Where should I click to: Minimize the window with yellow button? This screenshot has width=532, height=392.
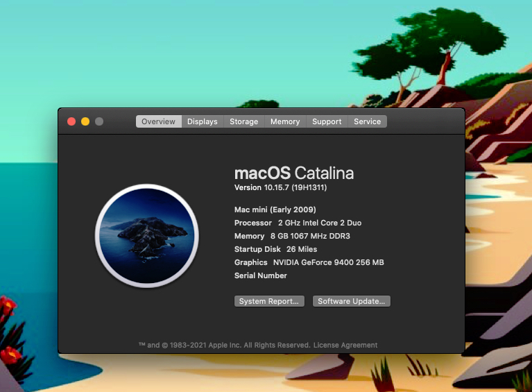(85, 121)
